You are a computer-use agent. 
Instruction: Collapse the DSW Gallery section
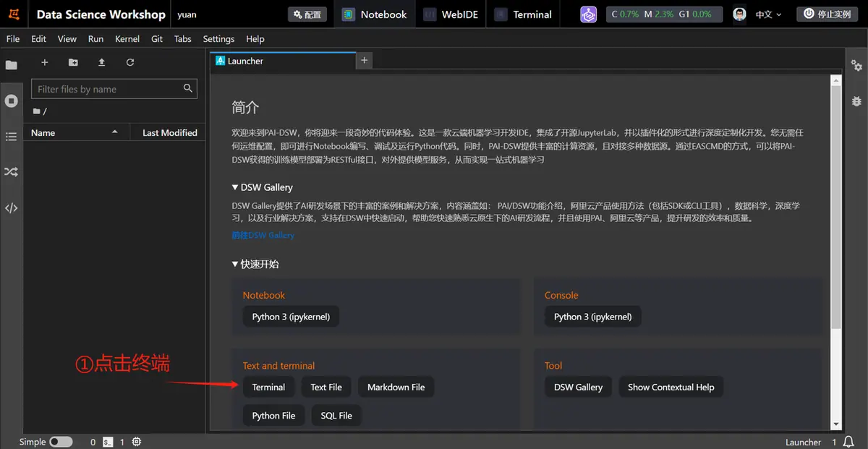click(x=262, y=187)
